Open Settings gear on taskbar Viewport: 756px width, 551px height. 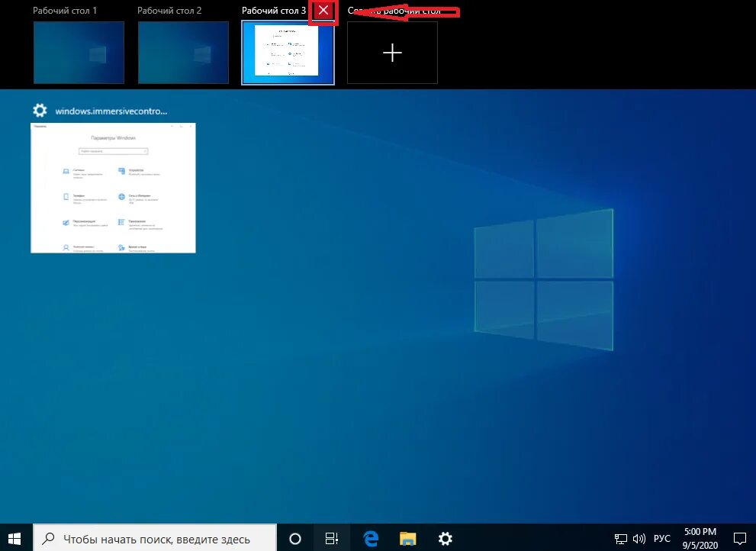[x=445, y=539]
